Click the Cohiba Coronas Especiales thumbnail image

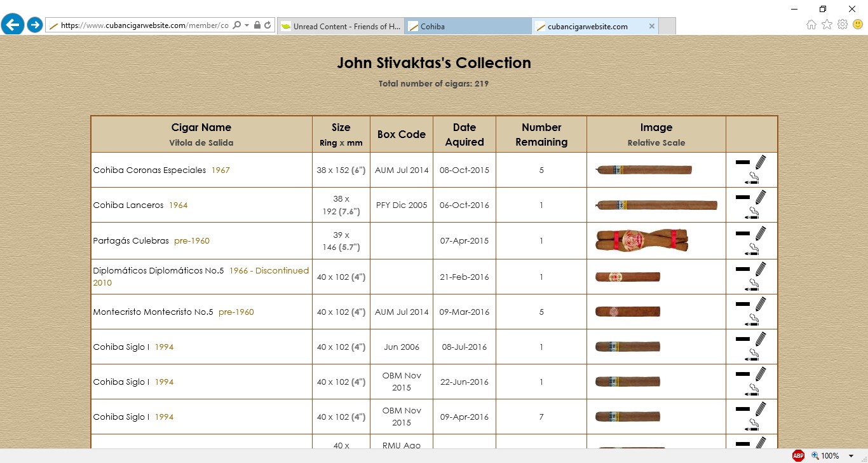(x=643, y=170)
